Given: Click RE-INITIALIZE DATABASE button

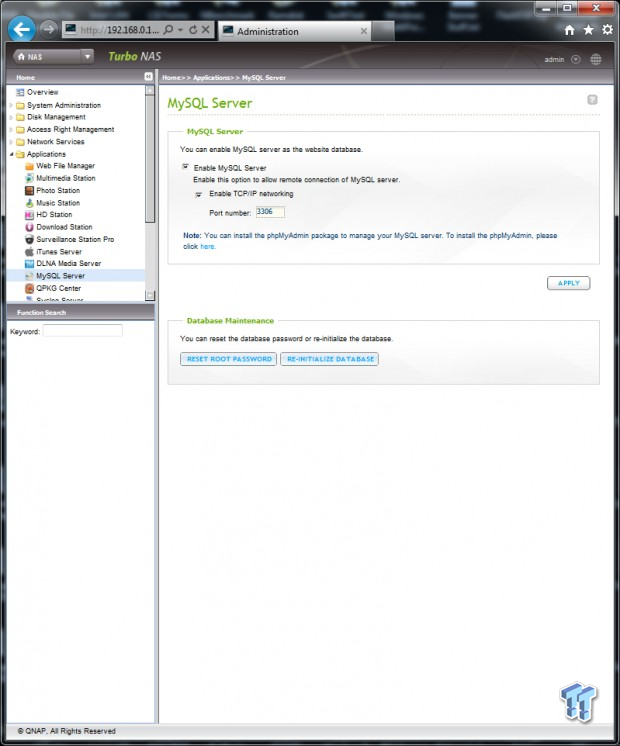Looking at the screenshot, I should [x=330, y=359].
